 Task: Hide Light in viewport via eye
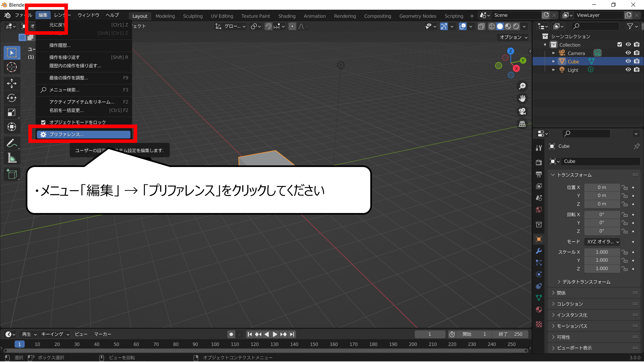(x=628, y=70)
